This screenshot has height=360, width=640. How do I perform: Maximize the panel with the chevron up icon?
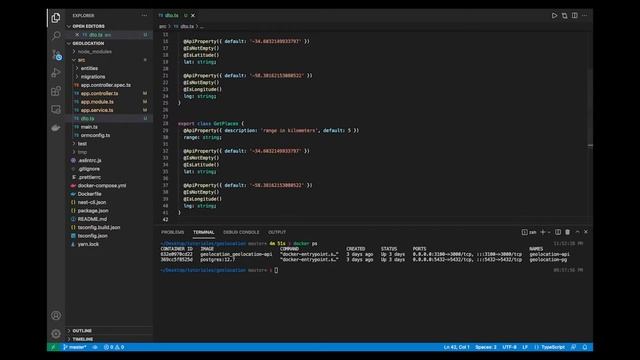click(577, 232)
